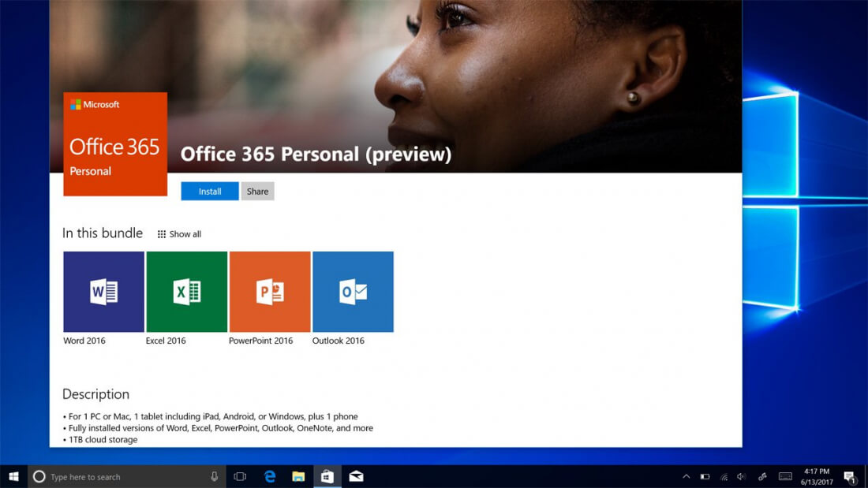Click the Excel 2016 label text
The width and height of the screenshot is (868, 488).
coord(166,341)
